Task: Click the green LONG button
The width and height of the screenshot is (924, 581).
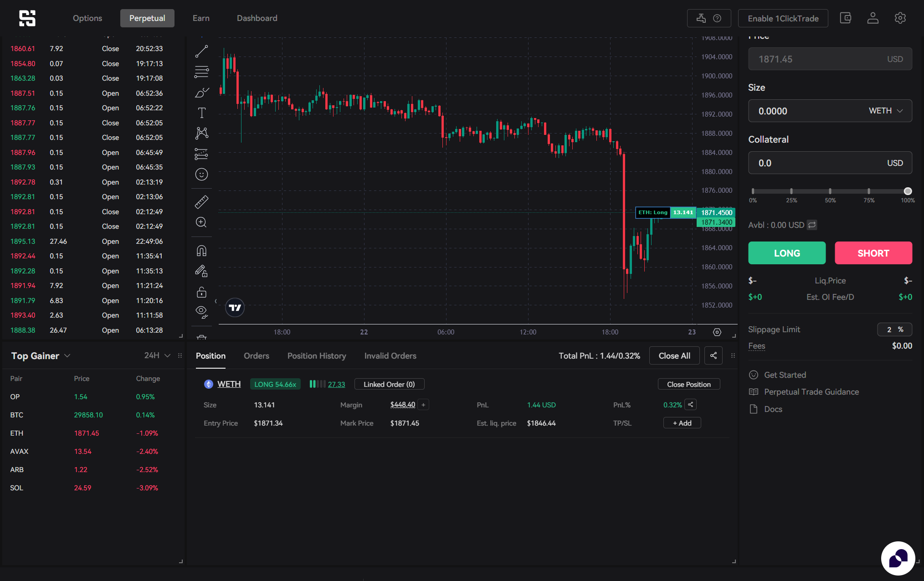Action: tap(787, 253)
